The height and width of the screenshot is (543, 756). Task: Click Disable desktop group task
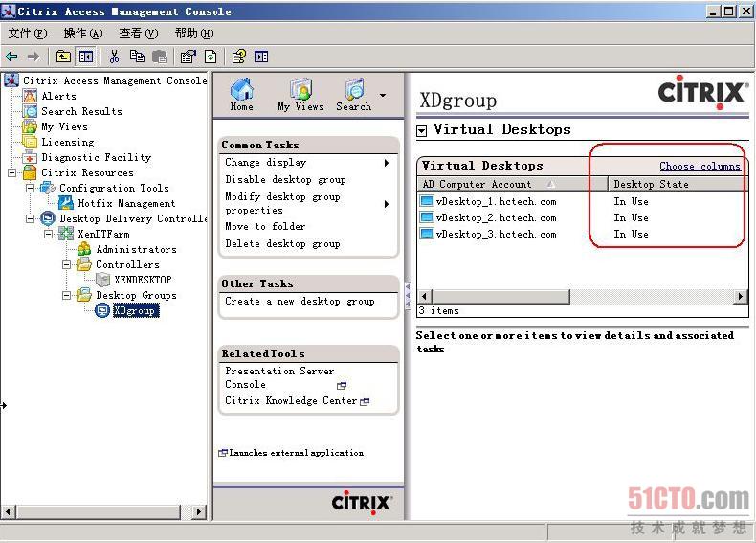click(x=285, y=179)
